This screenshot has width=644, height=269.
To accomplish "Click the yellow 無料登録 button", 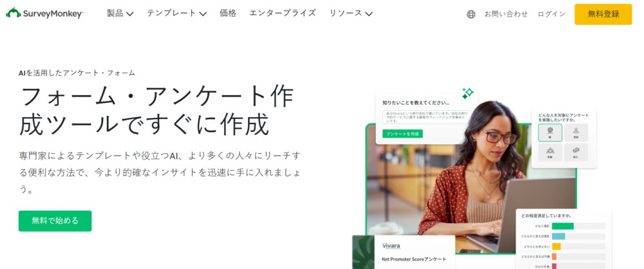I will tap(603, 14).
